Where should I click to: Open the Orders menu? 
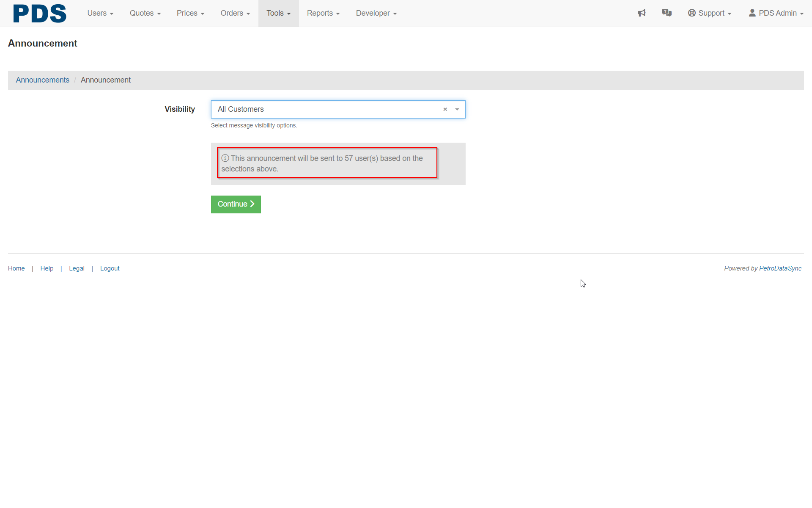[235, 13]
